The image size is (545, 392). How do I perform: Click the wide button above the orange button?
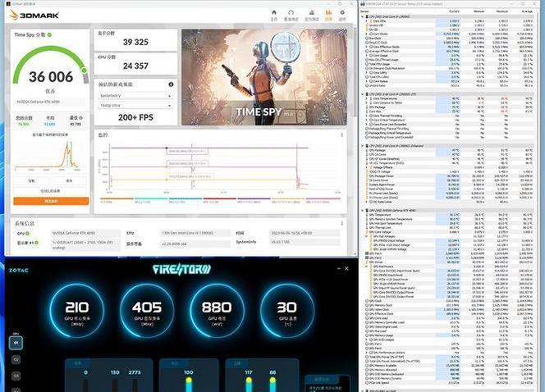(x=51, y=191)
